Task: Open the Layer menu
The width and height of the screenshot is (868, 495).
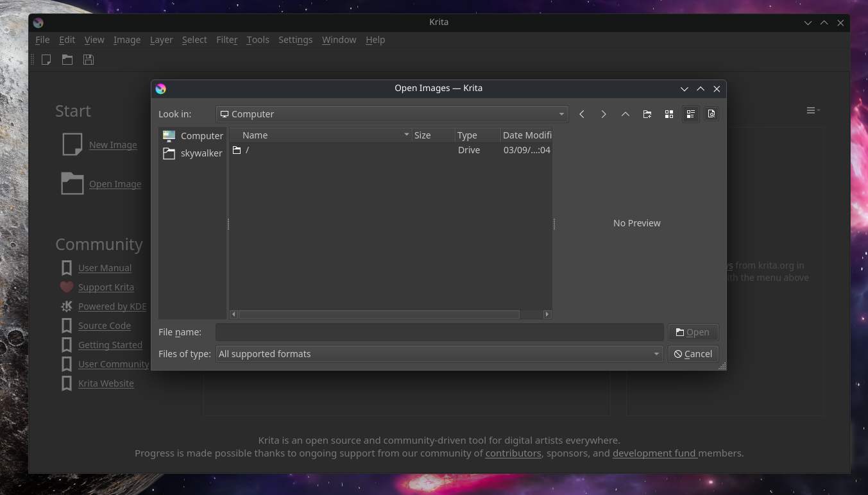Action: [161, 40]
